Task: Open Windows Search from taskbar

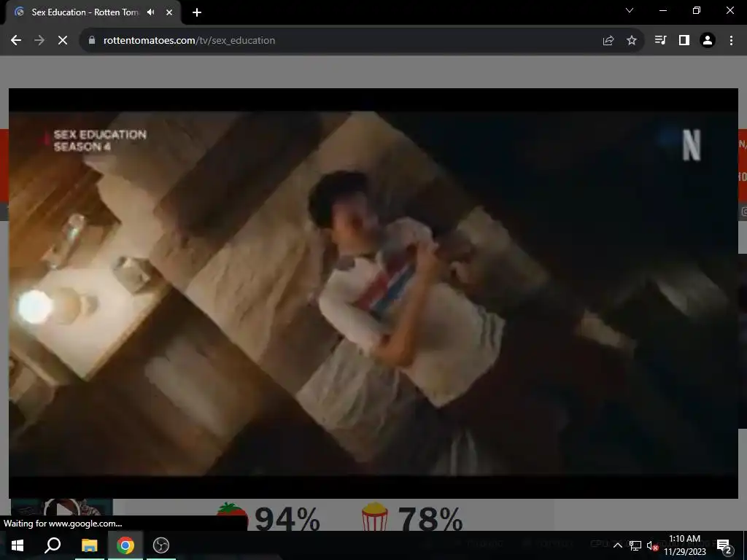Action: (x=53, y=545)
